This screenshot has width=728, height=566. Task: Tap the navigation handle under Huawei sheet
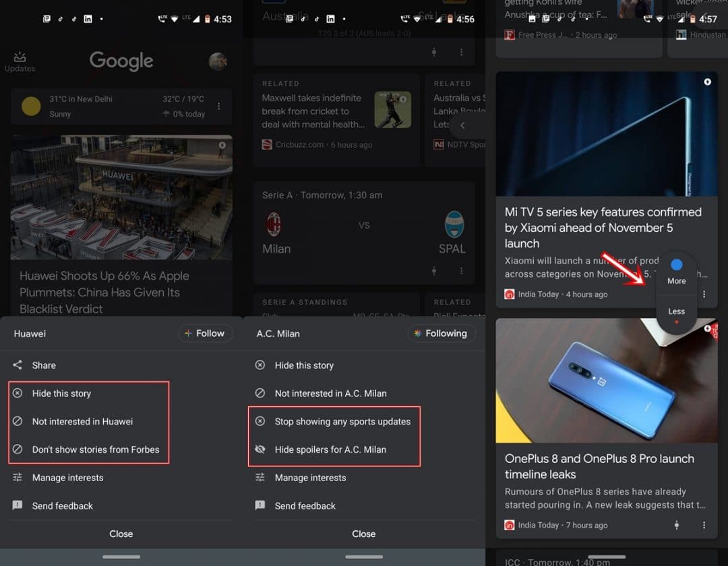tap(121, 557)
